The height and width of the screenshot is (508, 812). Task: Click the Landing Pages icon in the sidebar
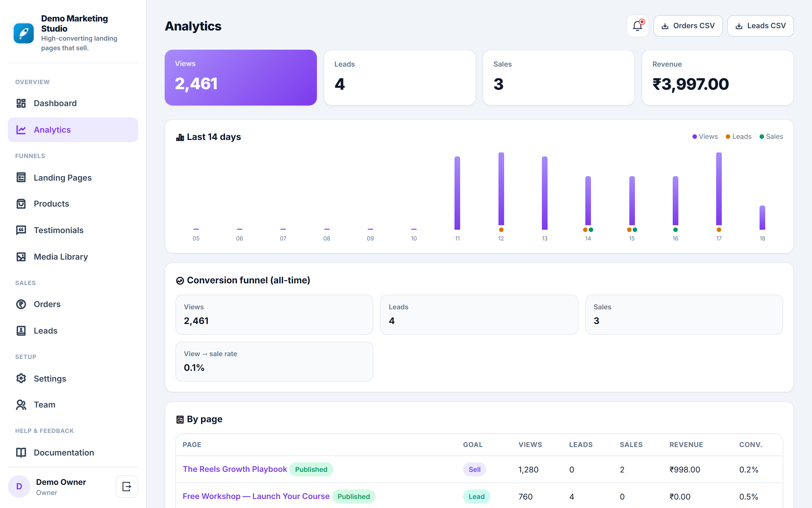click(x=21, y=178)
